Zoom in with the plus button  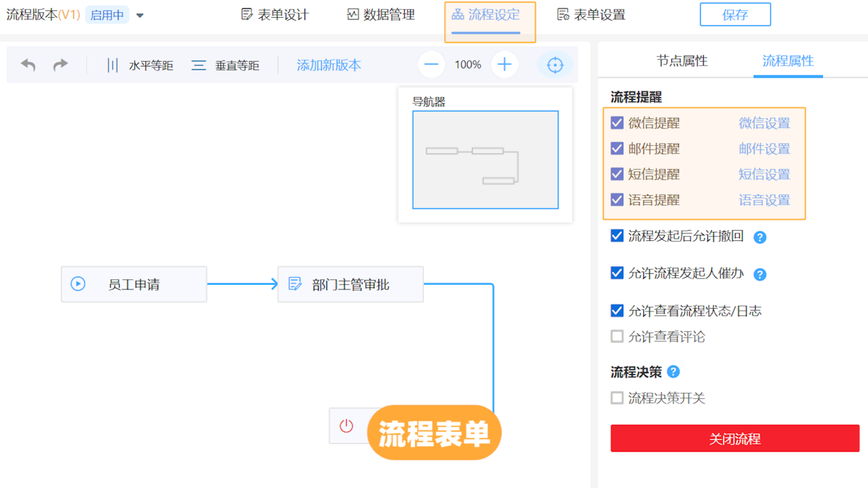click(504, 65)
